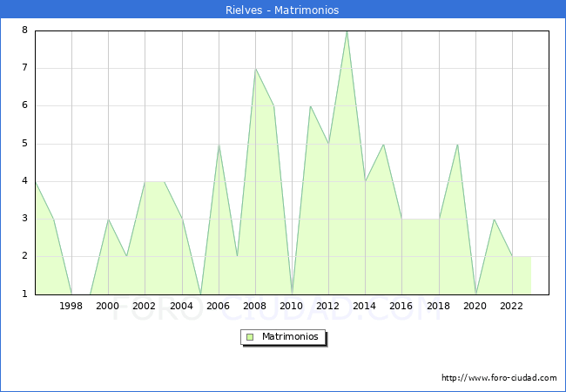Image resolution: width=566 pixels, height=392 pixels.
Task: Select the 2022 x-axis year label
Action: 512,306
